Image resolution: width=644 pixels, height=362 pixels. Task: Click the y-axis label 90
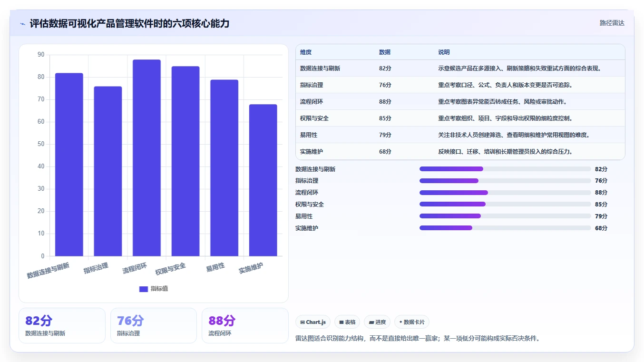pos(41,55)
